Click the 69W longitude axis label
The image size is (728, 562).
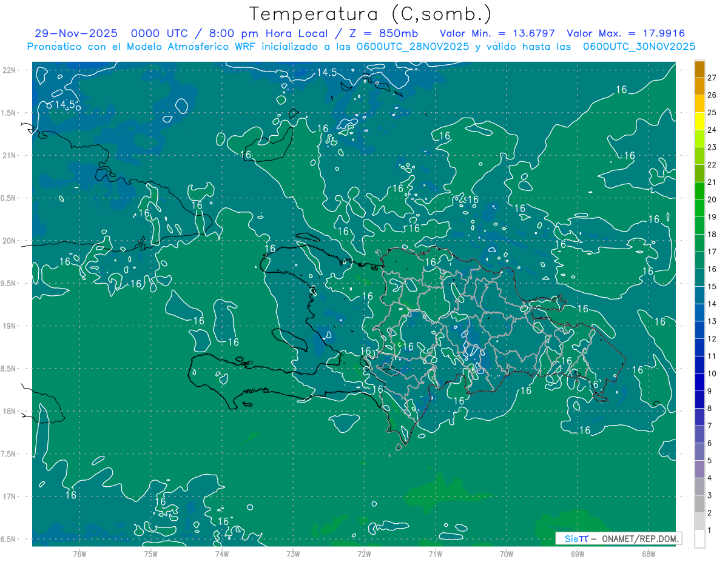578,554
